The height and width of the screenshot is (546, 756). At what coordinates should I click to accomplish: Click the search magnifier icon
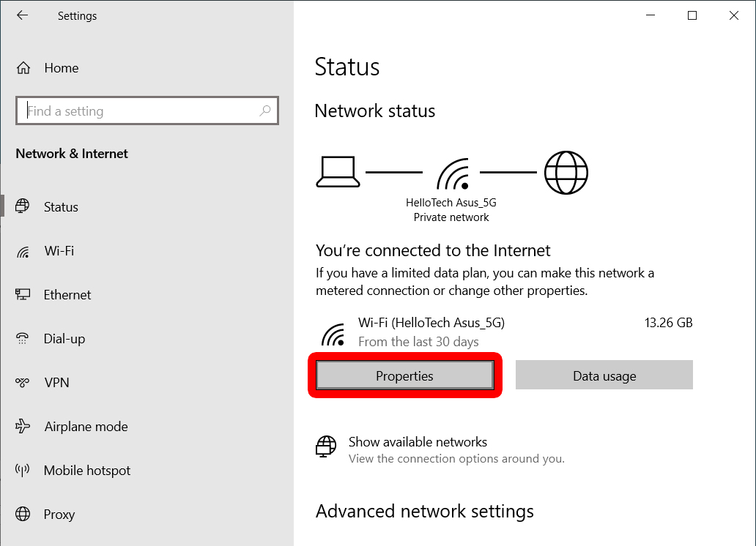click(265, 111)
